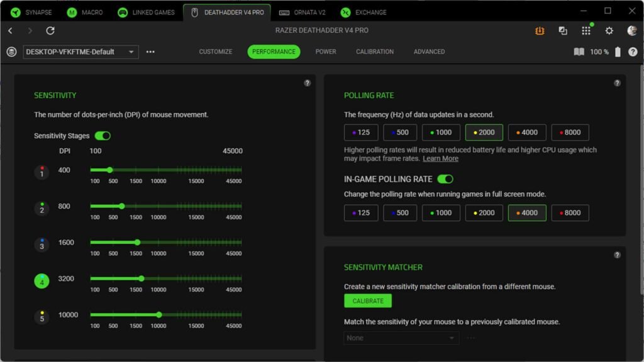
Task: Click the refresh icon
Action: [50, 30]
